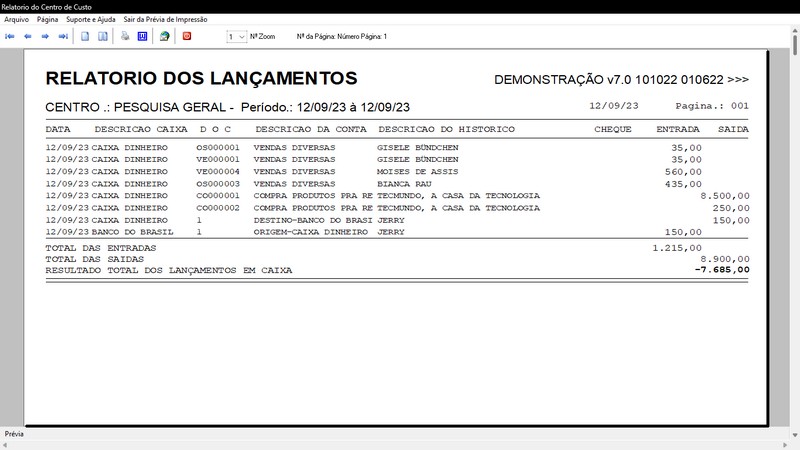The width and height of the screenshot is (800, 450).
Task: Open the Página menu
Action: tap(47, 19)
